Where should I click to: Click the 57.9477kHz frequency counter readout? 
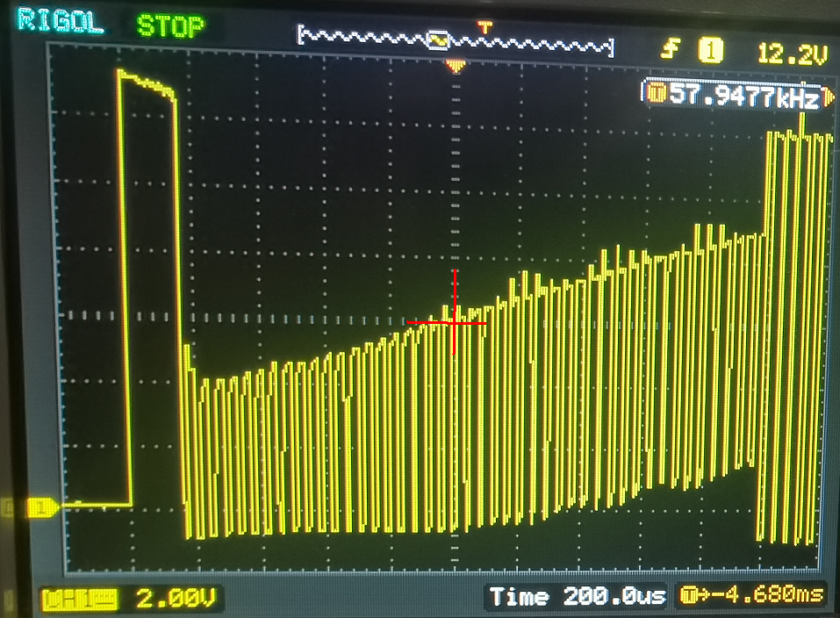pos(744,96)
